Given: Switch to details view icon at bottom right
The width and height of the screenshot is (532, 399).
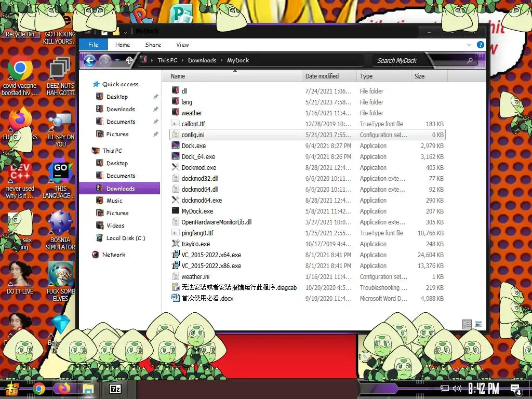Looking at the screenshot, I should click(467, 324).
